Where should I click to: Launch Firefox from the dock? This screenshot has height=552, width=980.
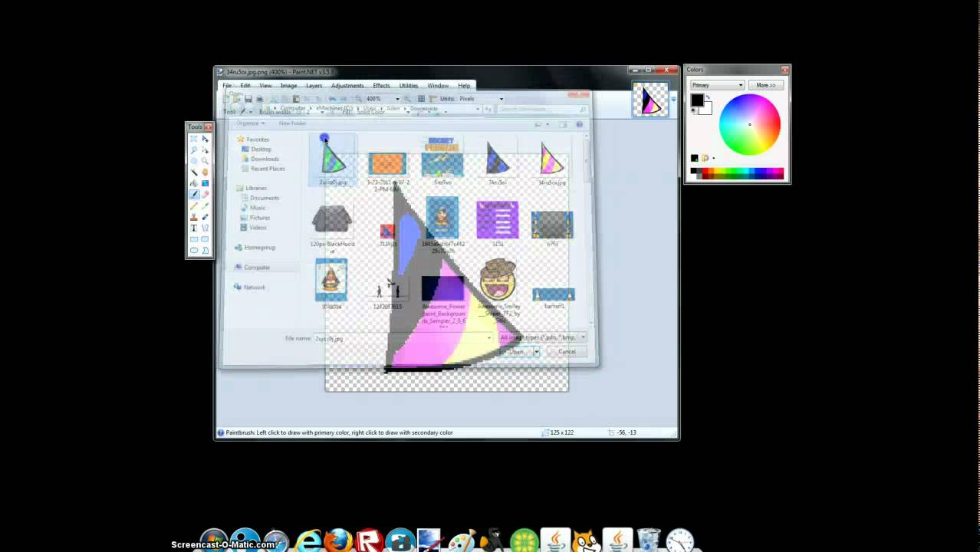click(x=338, y=541)
